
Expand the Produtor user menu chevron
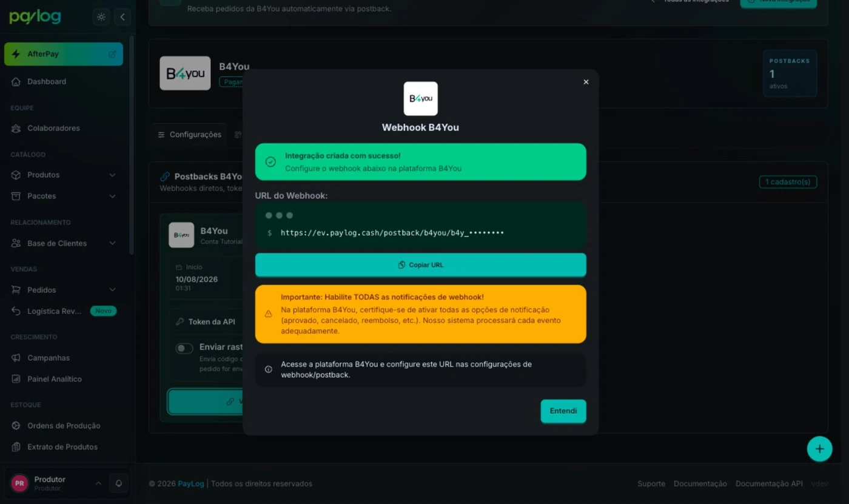tap(98, 483)
